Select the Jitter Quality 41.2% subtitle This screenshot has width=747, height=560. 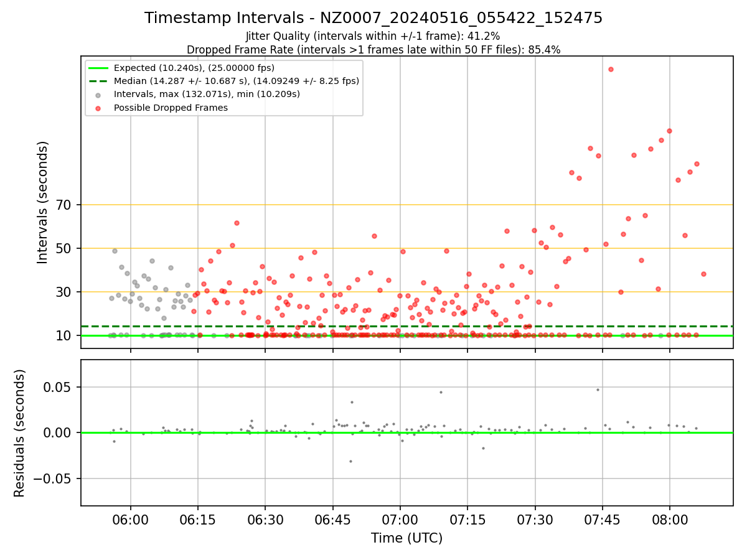[x=373, y=36]
